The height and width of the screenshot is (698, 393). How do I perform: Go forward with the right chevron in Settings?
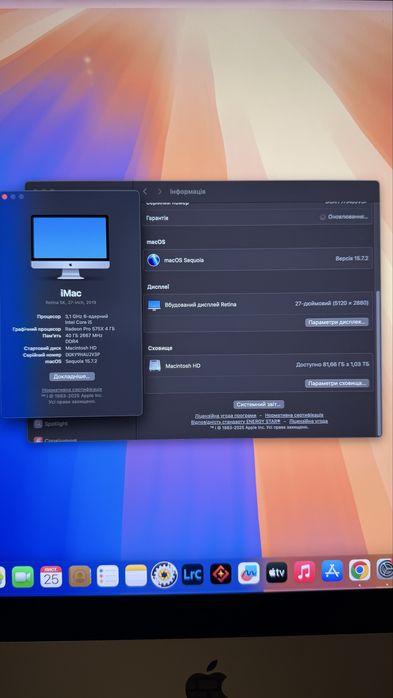pos(159,191)
